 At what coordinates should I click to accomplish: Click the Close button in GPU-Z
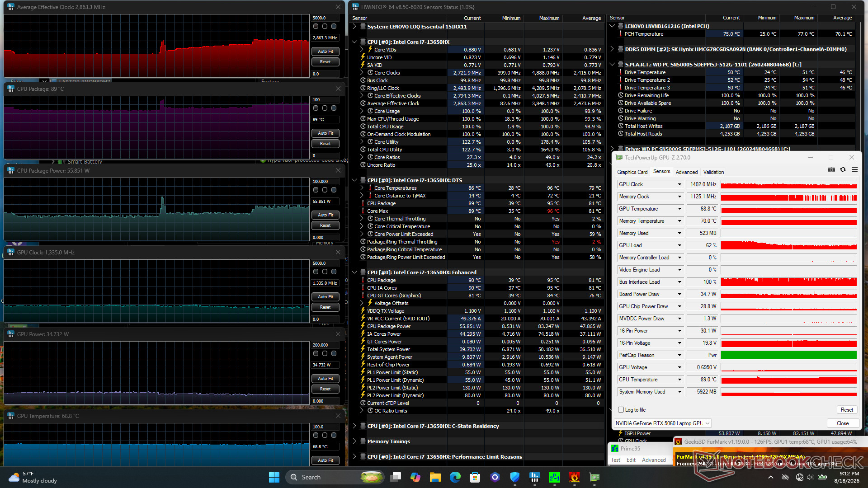click(x=843, y=423)
